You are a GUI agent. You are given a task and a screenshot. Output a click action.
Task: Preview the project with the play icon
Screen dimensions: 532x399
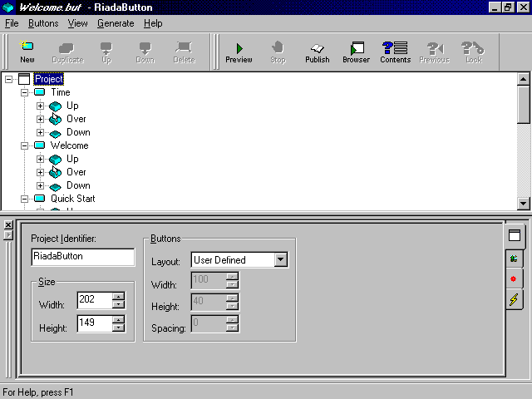click(239, 52)
